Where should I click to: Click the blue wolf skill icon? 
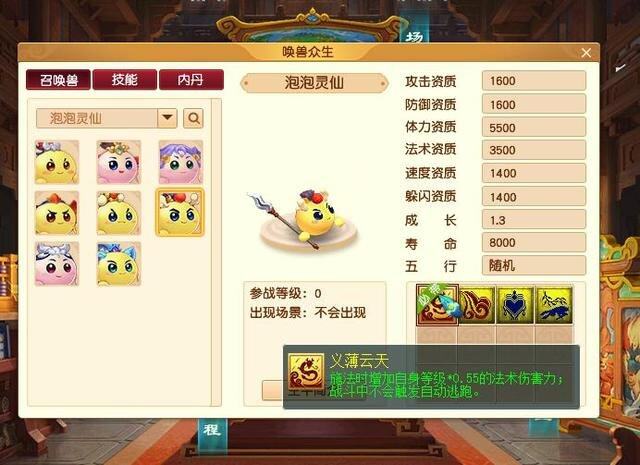(x=554, y=305)
